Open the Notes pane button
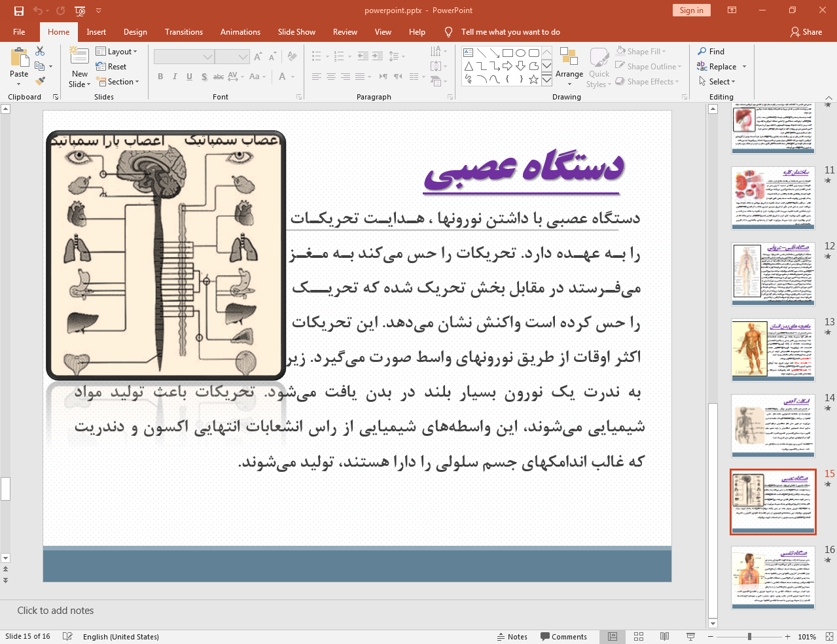Screen dimensions: 837x644 point(512,636)
